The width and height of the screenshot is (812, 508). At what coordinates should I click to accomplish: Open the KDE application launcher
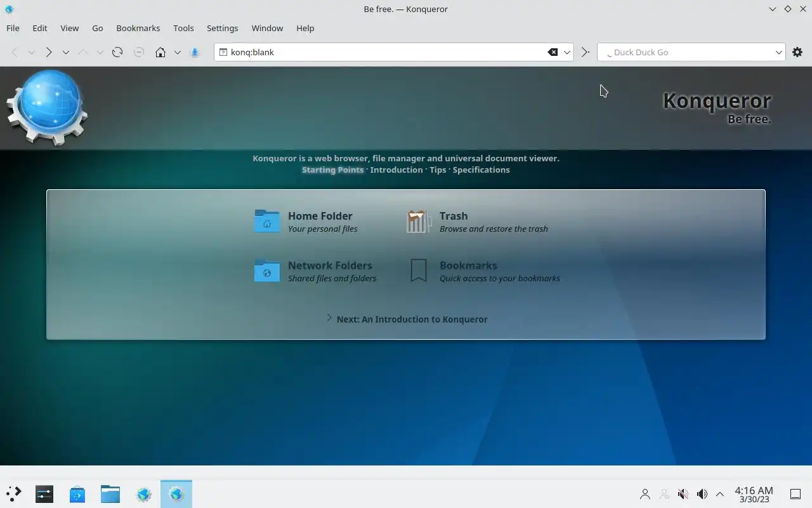coord(14,493)
